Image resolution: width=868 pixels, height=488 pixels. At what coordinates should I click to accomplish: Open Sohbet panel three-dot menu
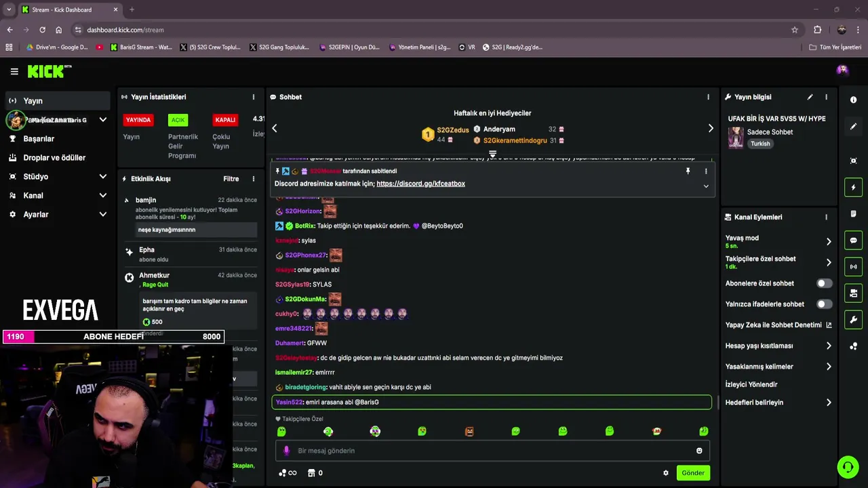[708, 97]
